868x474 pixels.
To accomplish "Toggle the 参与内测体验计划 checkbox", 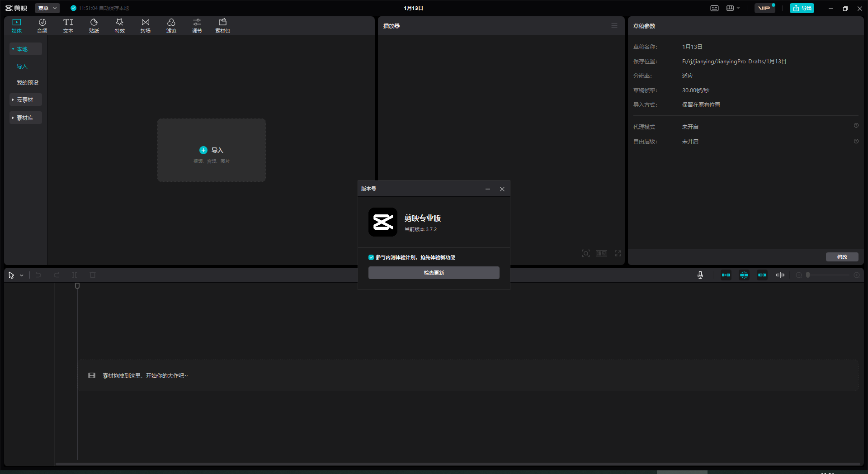I will point(371,257).
